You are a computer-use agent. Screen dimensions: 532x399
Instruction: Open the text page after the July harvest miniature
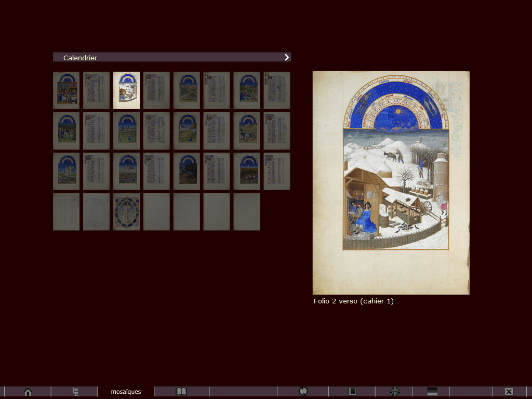217,131
